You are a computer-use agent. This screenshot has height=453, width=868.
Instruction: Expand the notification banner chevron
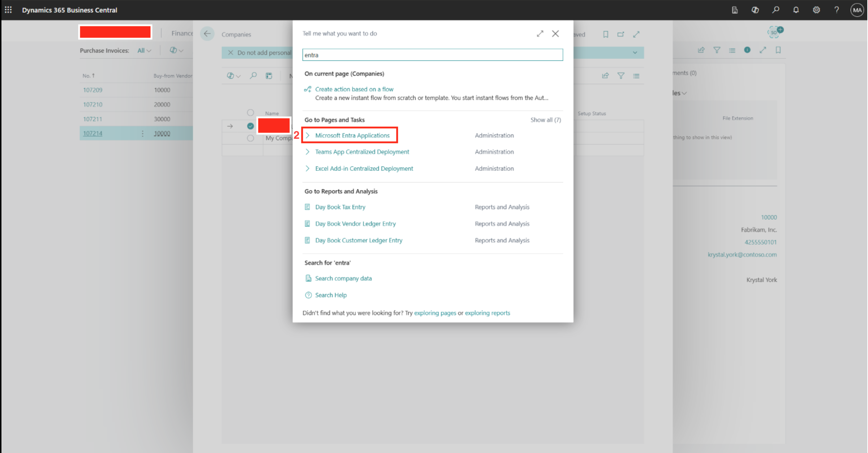point(635,53)
